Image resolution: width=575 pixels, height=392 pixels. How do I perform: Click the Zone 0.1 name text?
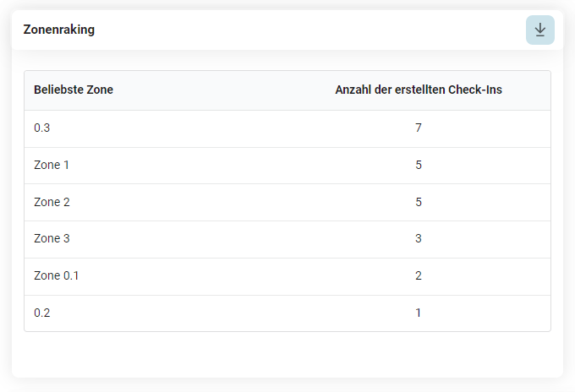(57, 275)
